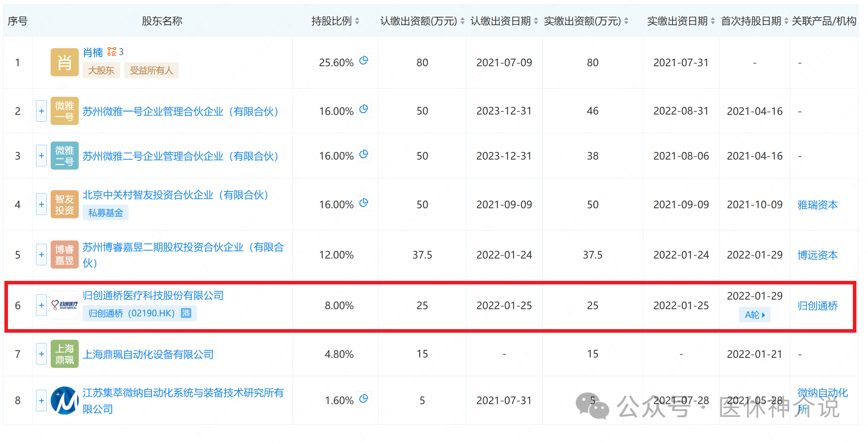Viewport: 868px width, 442px height.
Task: Open the A轮 funding round tag
Action: tap(755, 315)
